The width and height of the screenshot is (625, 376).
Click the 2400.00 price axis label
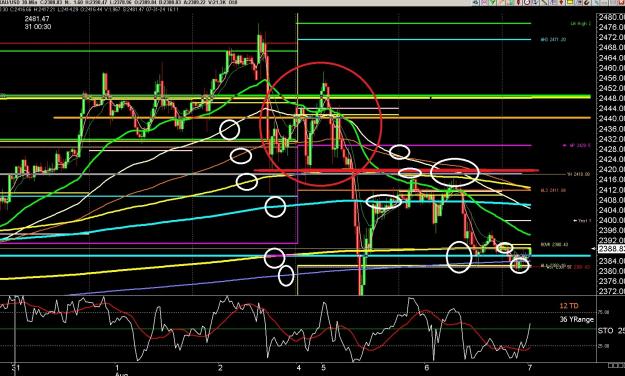coord(611,220)
